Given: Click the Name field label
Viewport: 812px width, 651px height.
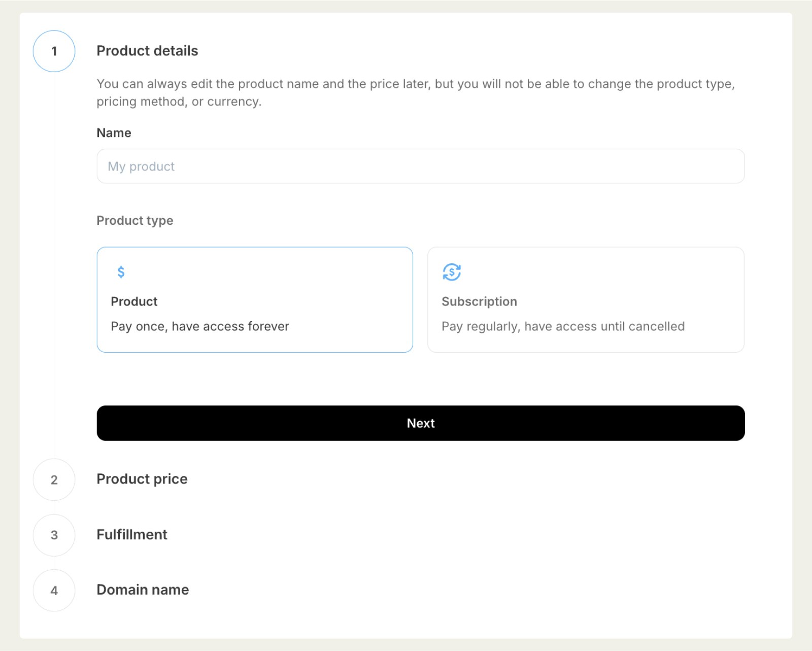Looking at the screenshot, I should click(x=114, y=133).
